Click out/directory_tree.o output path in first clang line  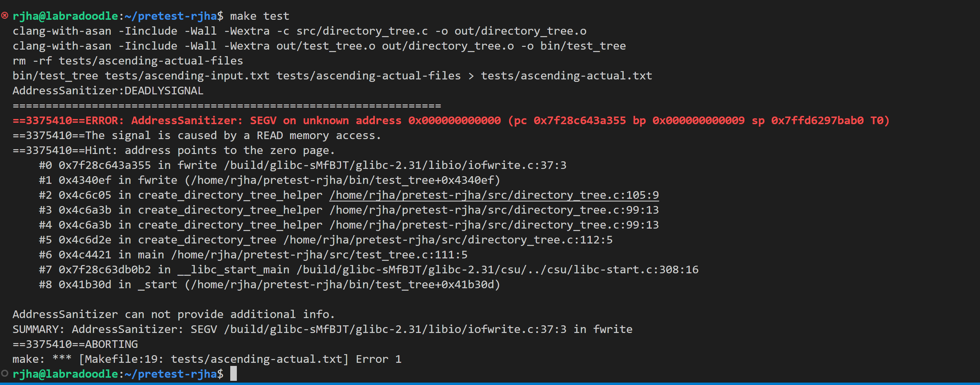(520, 31)
